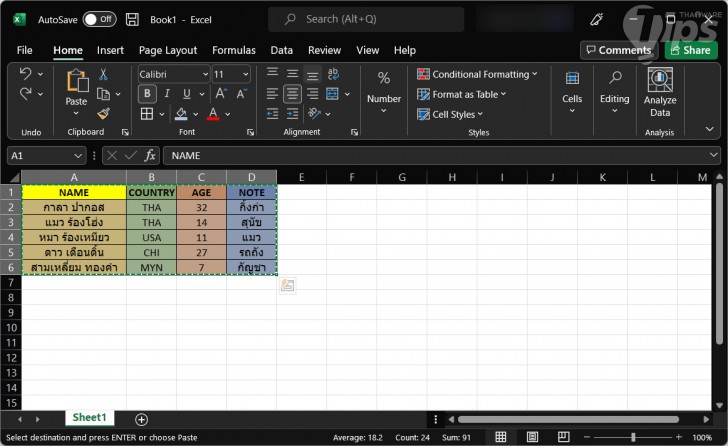Toggle the AutoSave switch

click(99, 19)
